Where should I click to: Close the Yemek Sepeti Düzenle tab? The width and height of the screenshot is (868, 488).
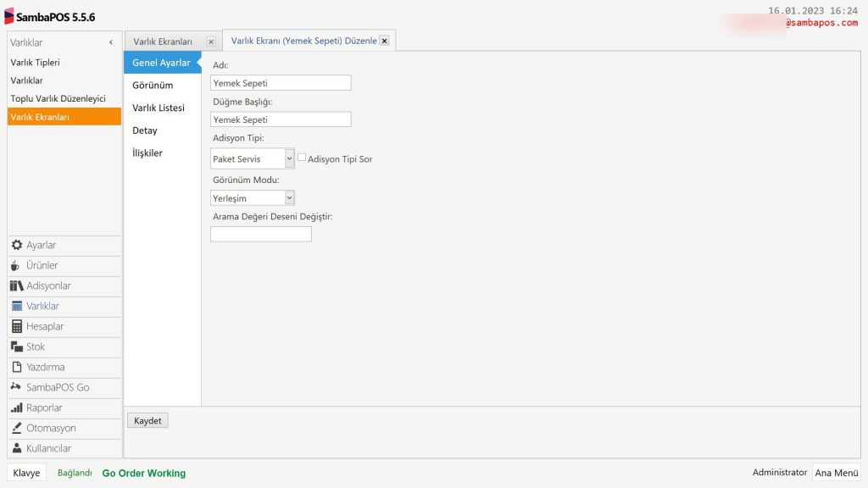384,41
